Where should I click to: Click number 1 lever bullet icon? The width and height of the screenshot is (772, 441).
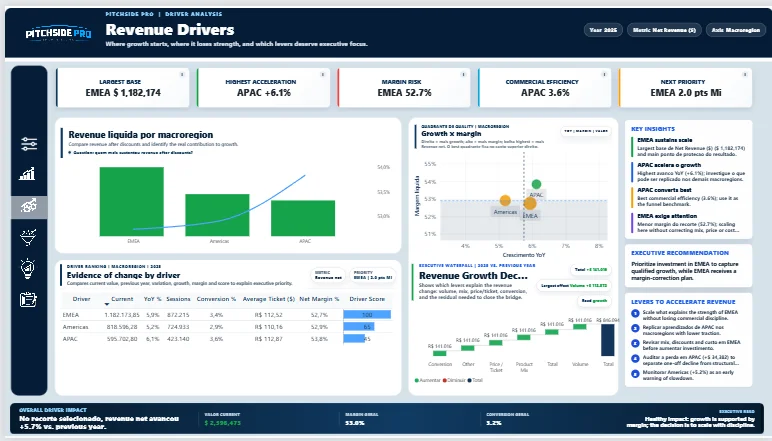[635, 313]
